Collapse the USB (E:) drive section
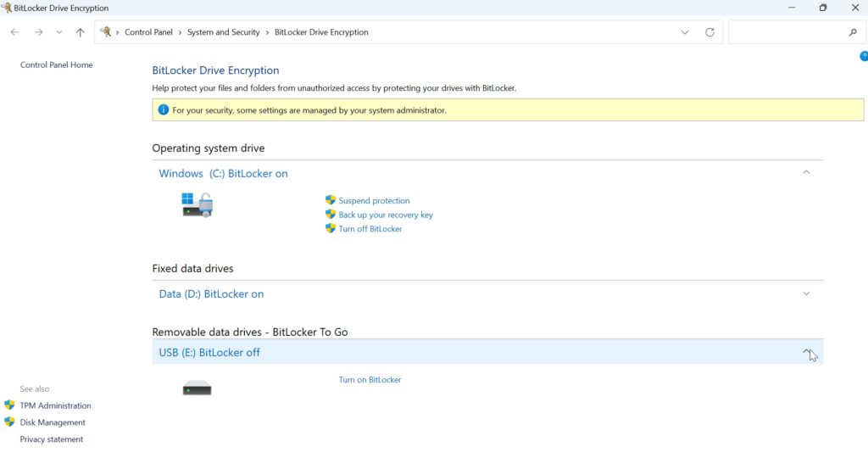This screenshot has height=458, width=868. 806,352
